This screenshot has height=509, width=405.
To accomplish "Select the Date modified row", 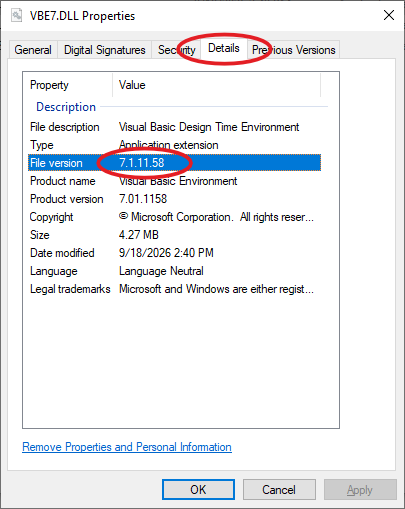I will click(174, 253).
